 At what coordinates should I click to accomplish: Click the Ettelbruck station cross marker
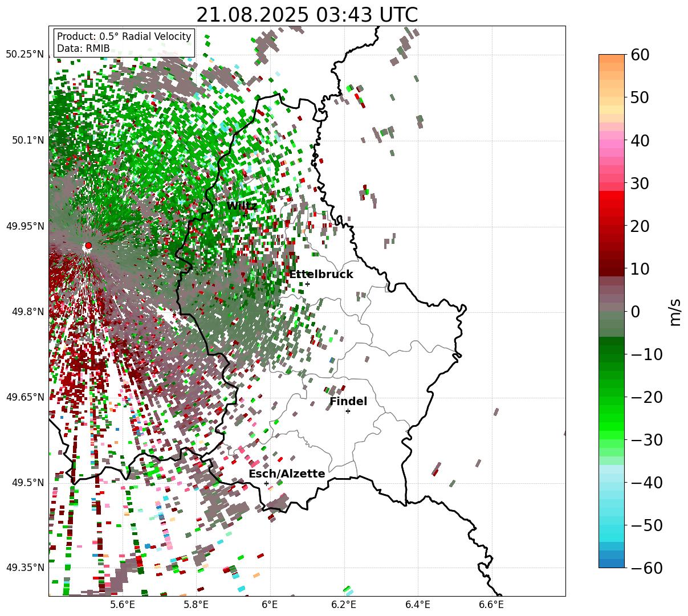tap(307, 284)
